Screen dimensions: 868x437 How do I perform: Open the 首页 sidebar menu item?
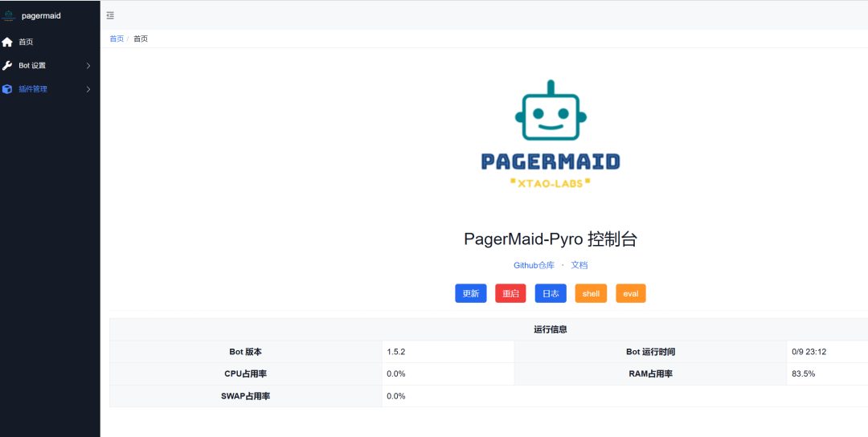(x=50, y=42)
